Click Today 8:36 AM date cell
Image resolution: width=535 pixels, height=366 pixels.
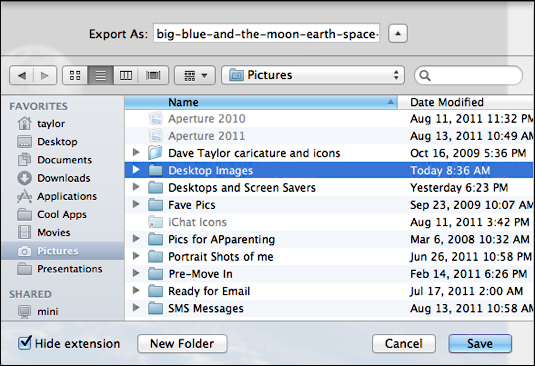[450, 170]
